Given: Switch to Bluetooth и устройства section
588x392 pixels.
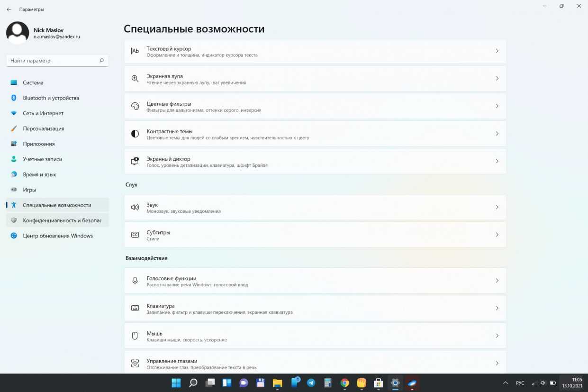Looking at the screenshot, I should tap(51, 98).
